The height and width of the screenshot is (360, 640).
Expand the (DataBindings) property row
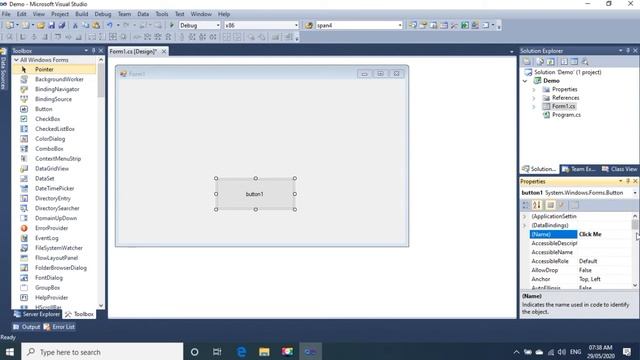click(524, 225)
